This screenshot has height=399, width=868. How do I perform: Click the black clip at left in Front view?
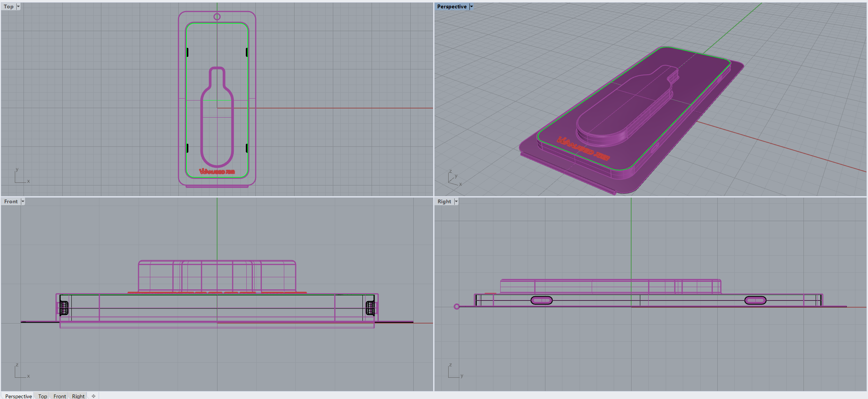click(64, 308)
